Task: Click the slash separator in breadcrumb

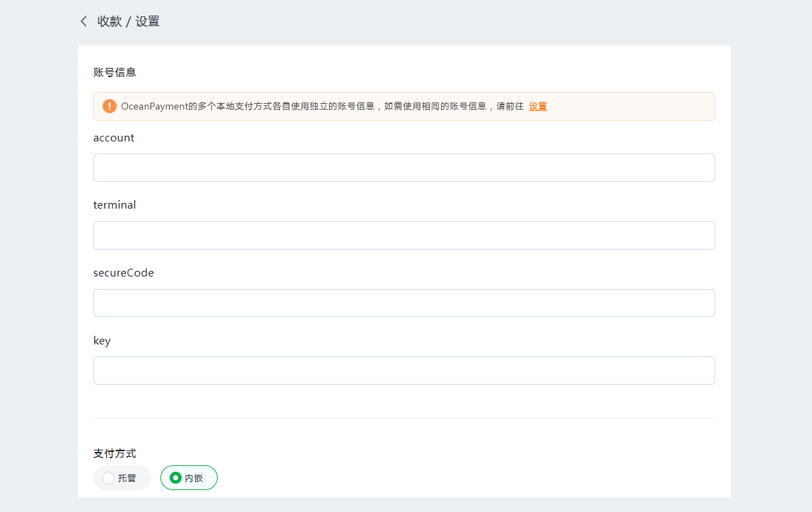Action: point(128,22)
